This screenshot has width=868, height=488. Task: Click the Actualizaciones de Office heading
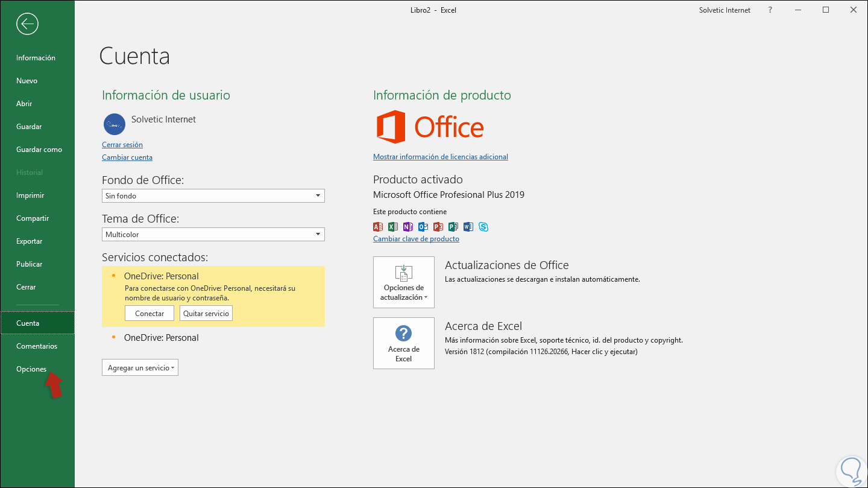pyautogui.click(x=506, y=265)
